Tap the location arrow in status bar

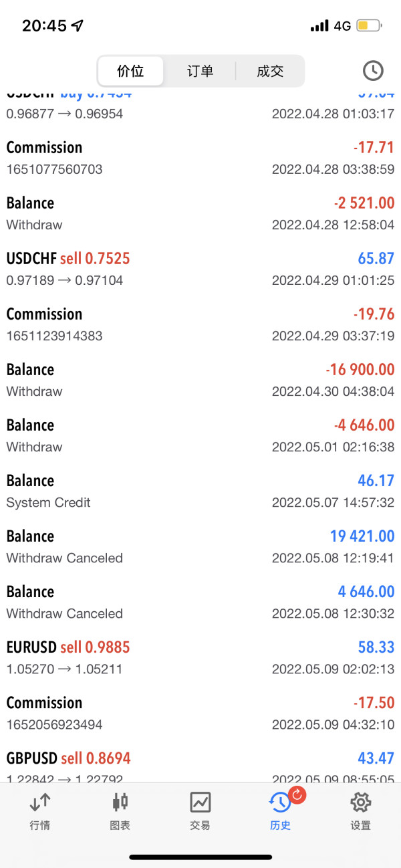78,26
